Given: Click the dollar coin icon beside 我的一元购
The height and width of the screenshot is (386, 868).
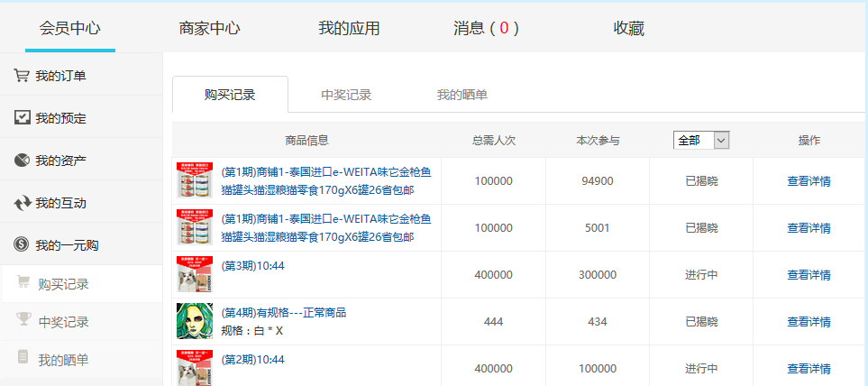Looking at the screenshot, I should pos(22,244).
